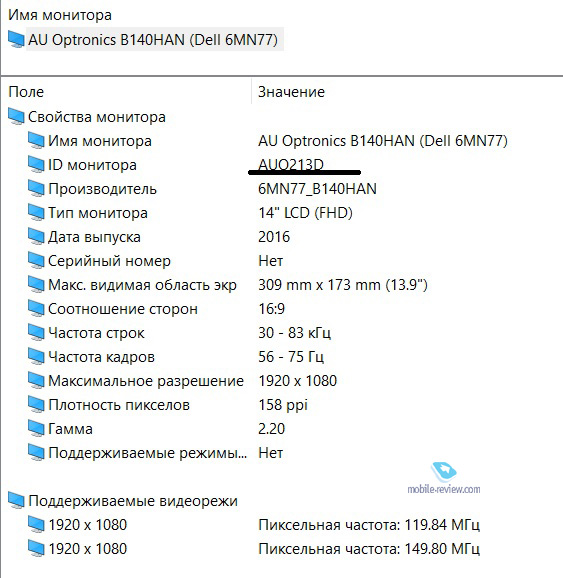Click icon of Производитель row
This screenshot has height=578, width=563.
pos(36,188)
